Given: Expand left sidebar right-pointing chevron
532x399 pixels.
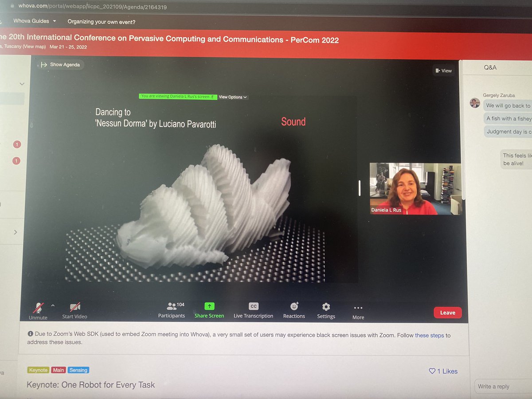Looking at the screenshot, I should click(16, 232).
